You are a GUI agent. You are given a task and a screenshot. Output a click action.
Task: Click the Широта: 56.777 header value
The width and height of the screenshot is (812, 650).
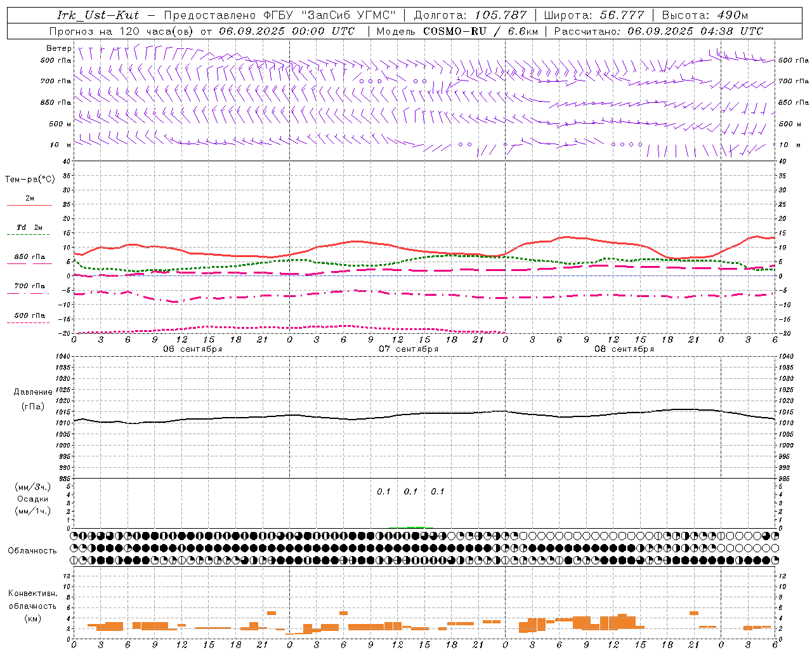point(594,15)
